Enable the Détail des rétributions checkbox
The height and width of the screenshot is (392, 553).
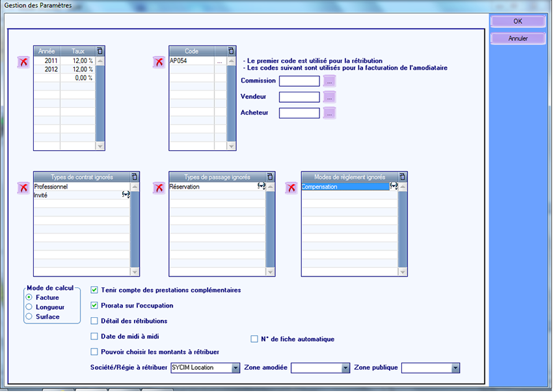click(x=95, y=320)
